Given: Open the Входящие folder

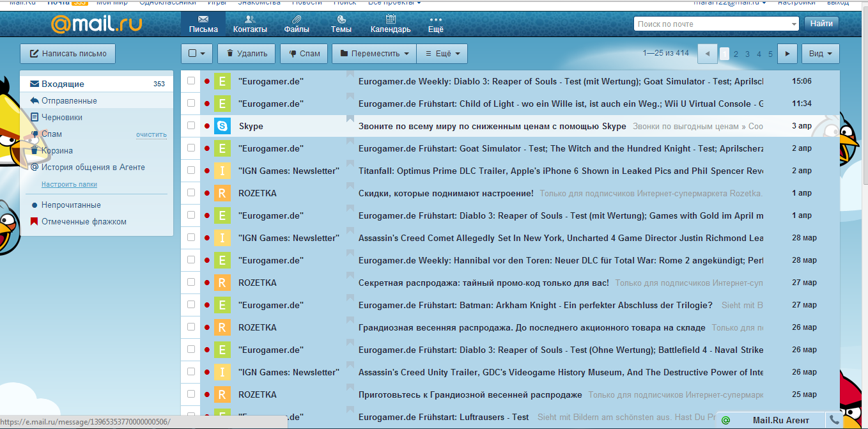Looking at the screenshot, I should coord(97,84).
